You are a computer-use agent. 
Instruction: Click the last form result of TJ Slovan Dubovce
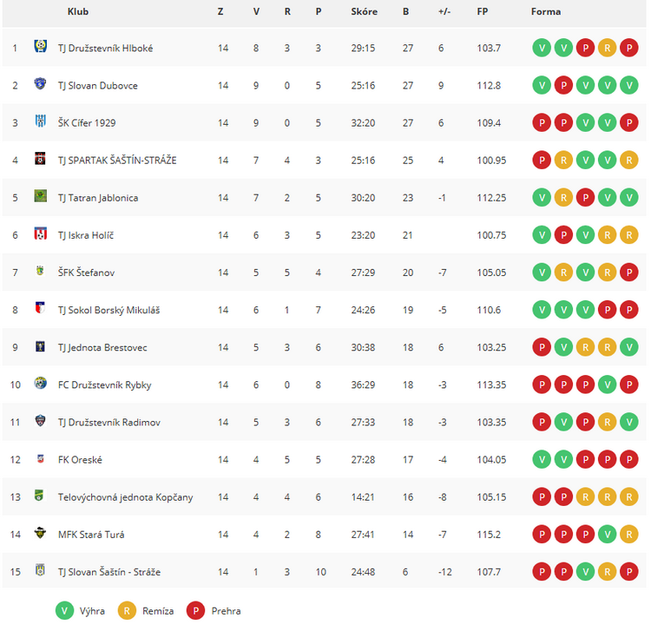[629, 85]
